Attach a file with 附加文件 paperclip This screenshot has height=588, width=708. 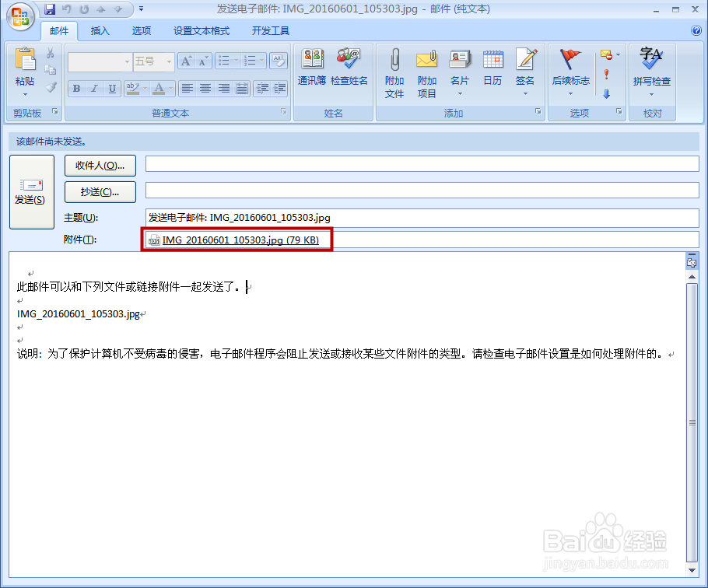click(394, 73)
